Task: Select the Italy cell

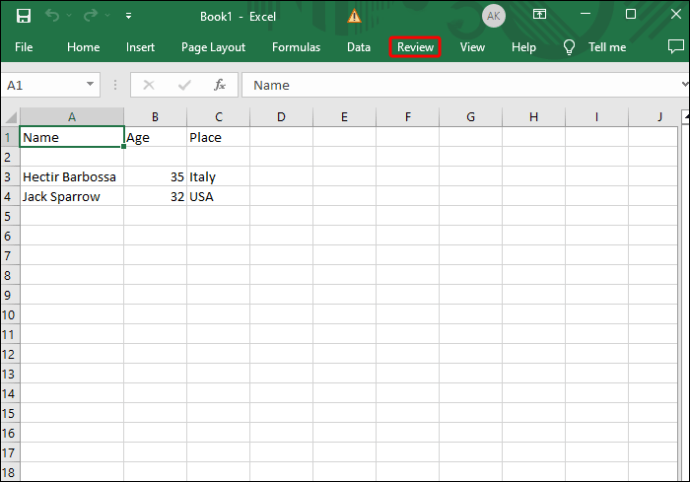Action: [218, 177]
